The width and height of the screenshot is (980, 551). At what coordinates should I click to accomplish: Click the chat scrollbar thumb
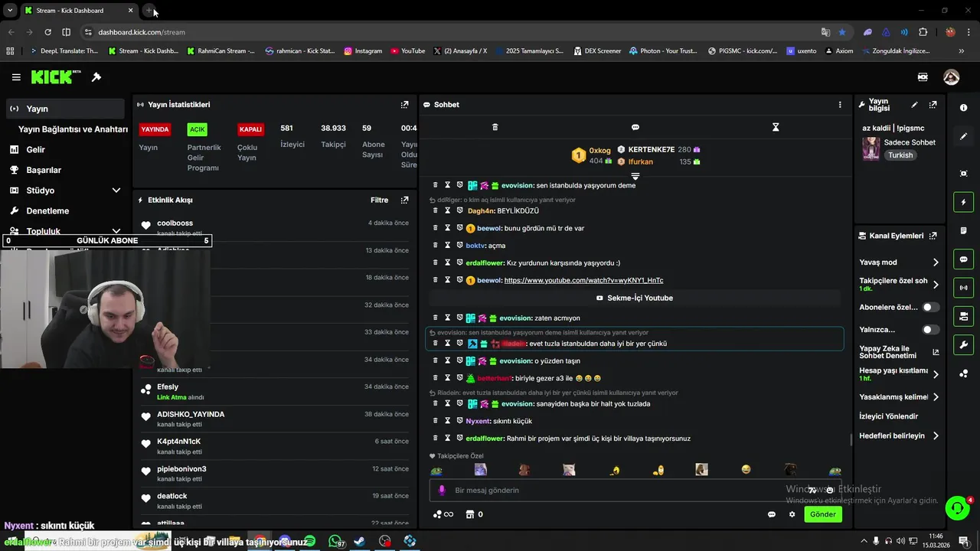(851, 440)
